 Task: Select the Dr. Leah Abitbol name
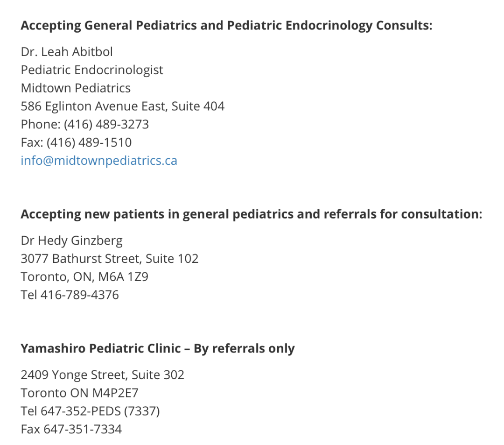[67, 52]
